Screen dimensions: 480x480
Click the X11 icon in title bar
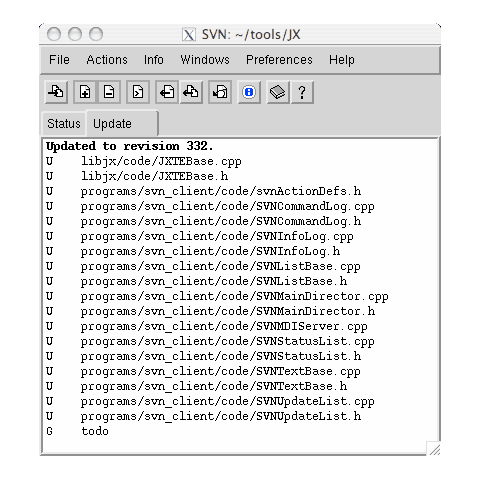tap(189, 34)
